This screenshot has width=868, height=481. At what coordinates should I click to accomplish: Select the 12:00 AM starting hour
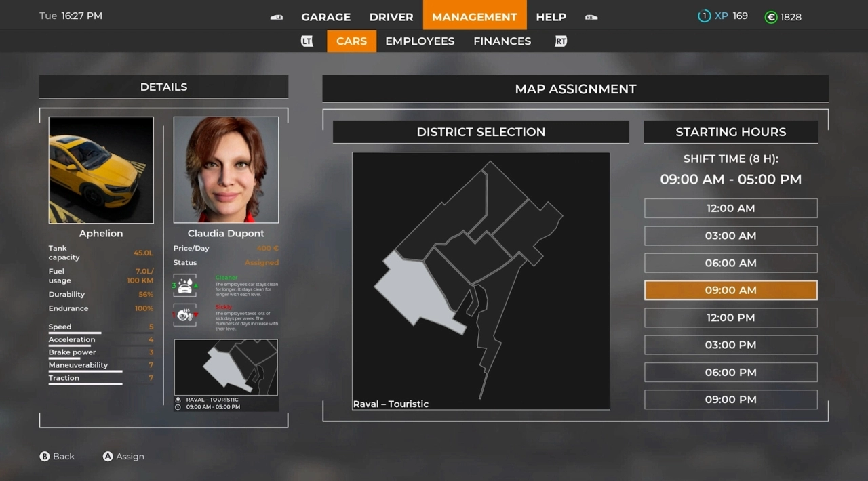[730, 209]
